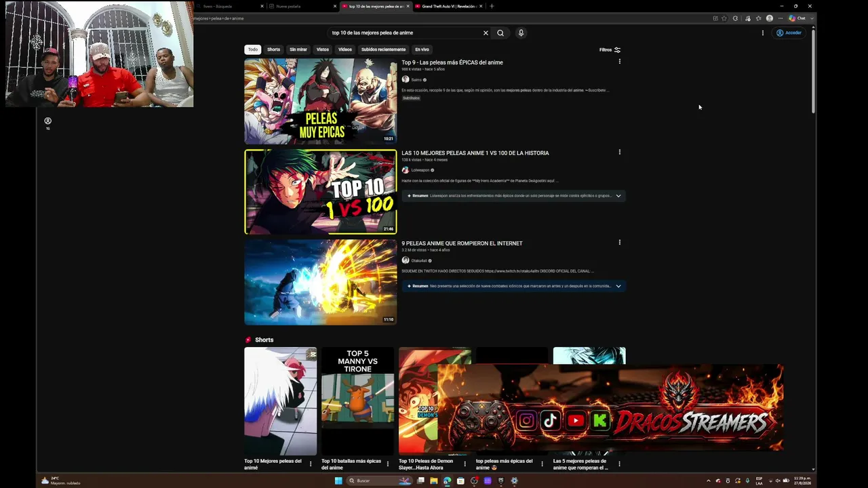Open the Windows Start menu
Image resolution: width=868 pixels, height=488 pixels.
coord(338,481)
